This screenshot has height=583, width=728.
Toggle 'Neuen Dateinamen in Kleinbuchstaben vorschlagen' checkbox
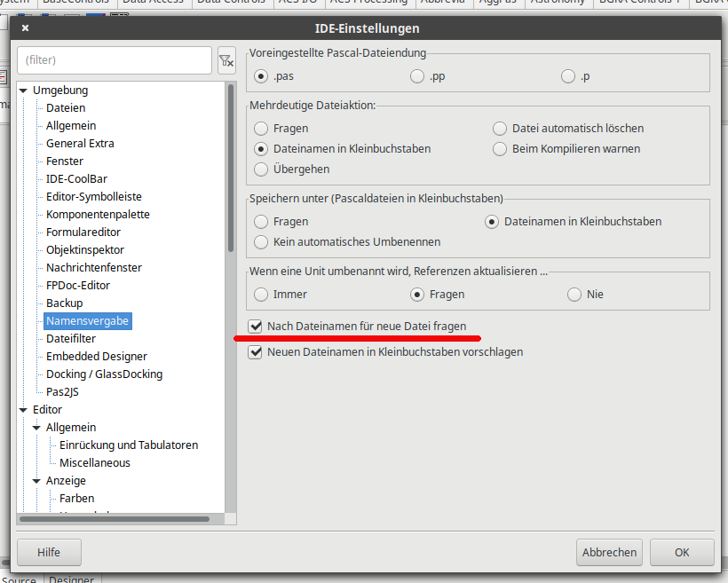256,352
